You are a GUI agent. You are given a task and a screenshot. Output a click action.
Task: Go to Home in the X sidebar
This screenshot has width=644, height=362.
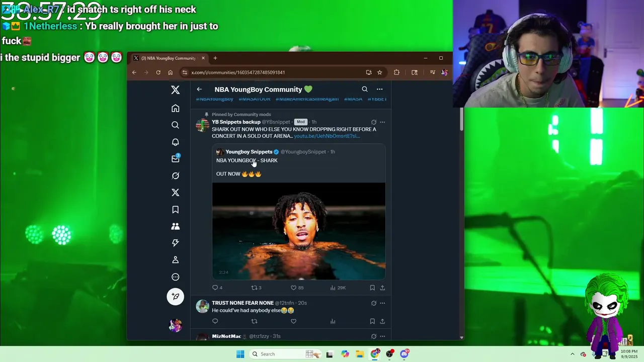175,108
